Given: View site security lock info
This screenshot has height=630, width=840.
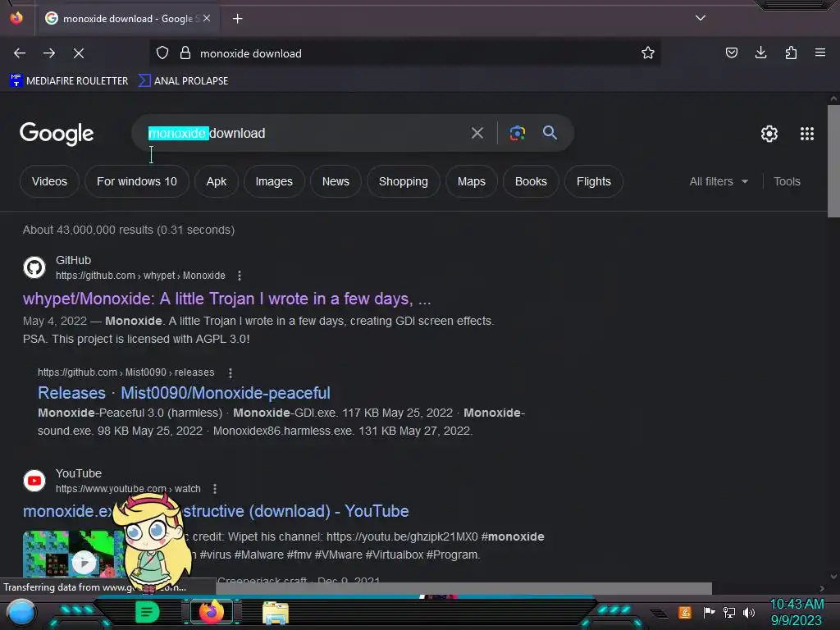Looking at the screenshot, I should (185, 53).
